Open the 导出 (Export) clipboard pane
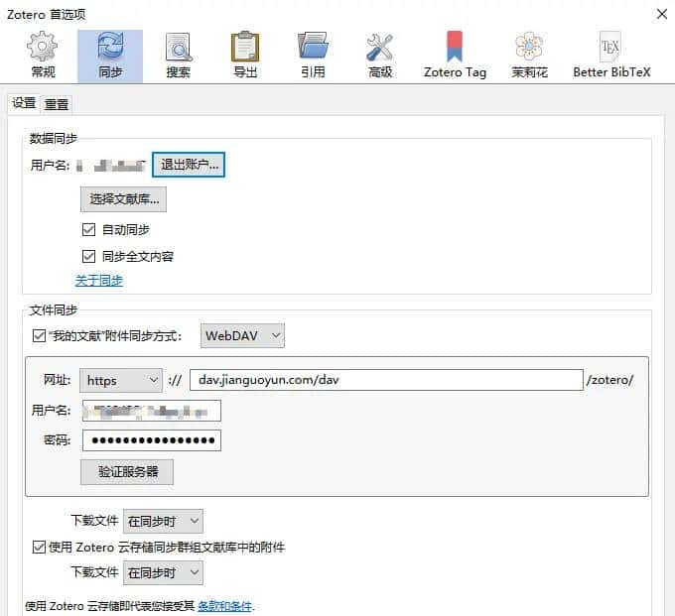The image size is (675, 616). click(245, 56)
